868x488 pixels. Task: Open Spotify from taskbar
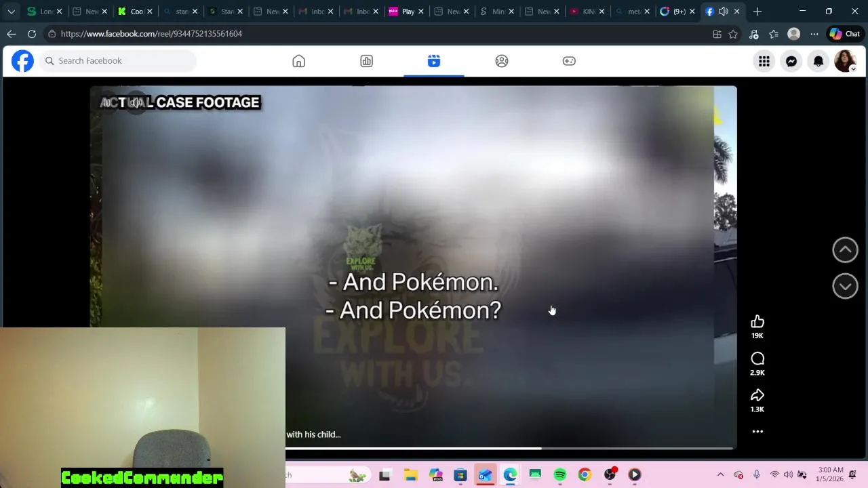(560, 475)
